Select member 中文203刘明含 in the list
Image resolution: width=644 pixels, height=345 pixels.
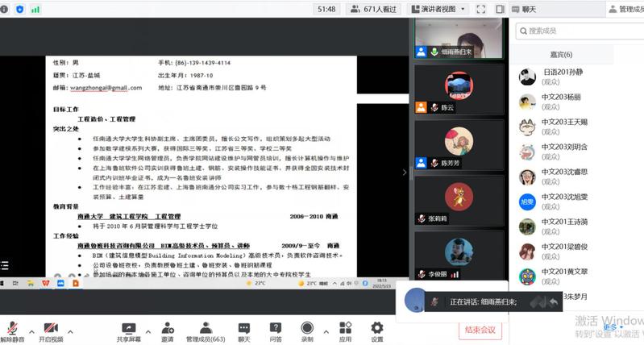577,152
